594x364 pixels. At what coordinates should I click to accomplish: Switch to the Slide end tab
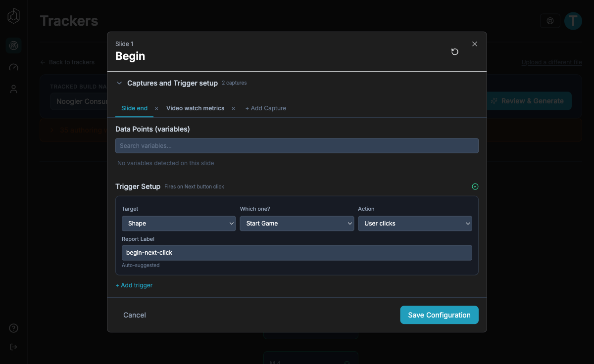coord(134,108)
